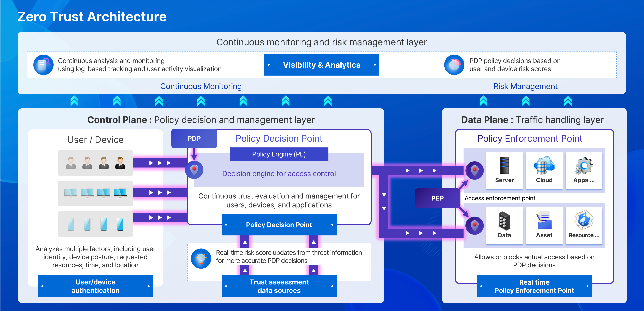This screenshot has height=311, width=644.
Task: Click the Resource card
Action: 584,225
